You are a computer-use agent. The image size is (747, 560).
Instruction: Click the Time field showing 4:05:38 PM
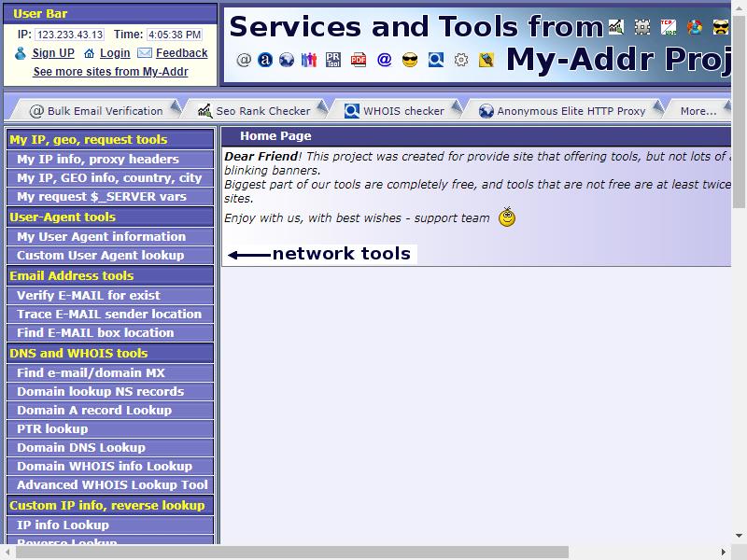174,35
